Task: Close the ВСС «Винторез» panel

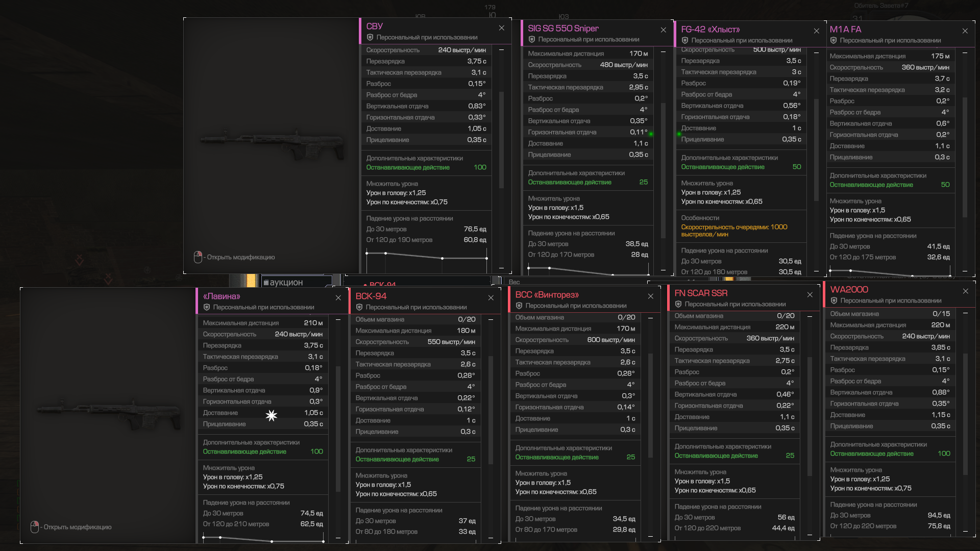Action: coord(651,296)
